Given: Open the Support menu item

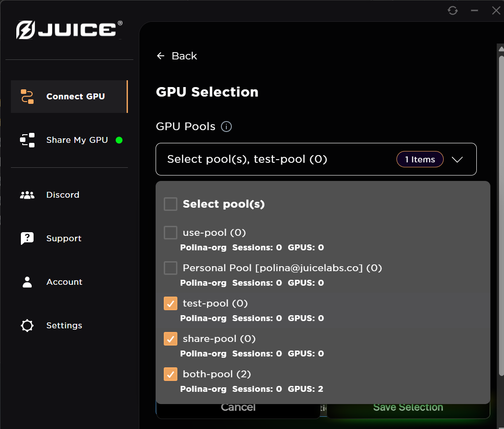Looking at the screenshot, I should (69, 239).
